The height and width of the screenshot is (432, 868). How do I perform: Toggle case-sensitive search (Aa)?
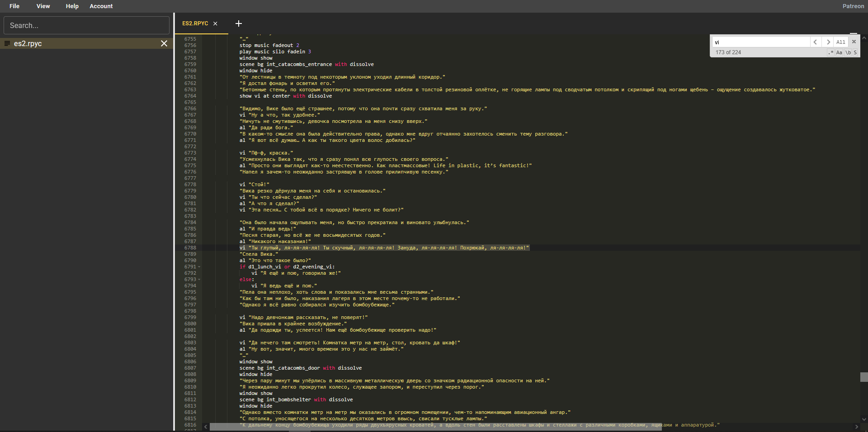coord(839,52)
